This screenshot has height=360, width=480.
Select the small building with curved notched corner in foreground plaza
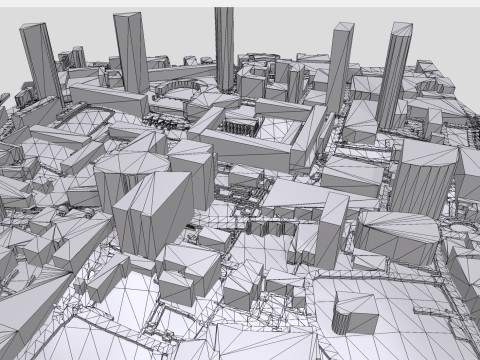point(355,314)
